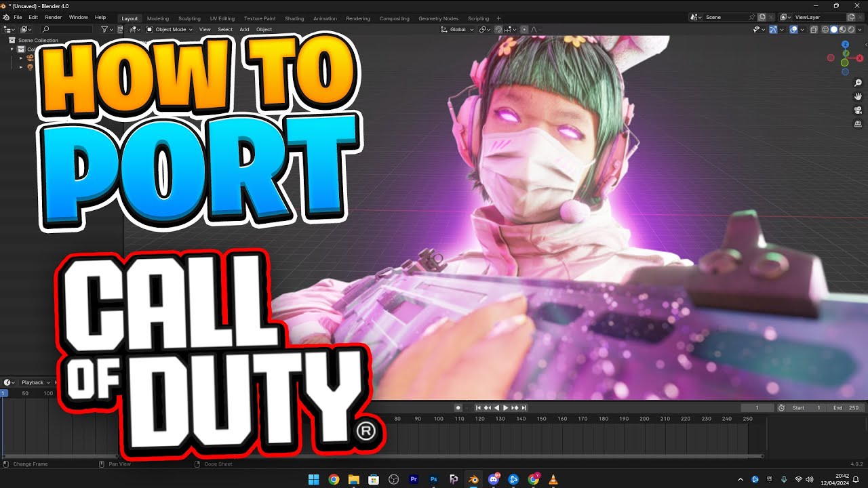The image size is (868, 488).
Task: Switch to the Shading workspace tab
Action: point(294,18)
